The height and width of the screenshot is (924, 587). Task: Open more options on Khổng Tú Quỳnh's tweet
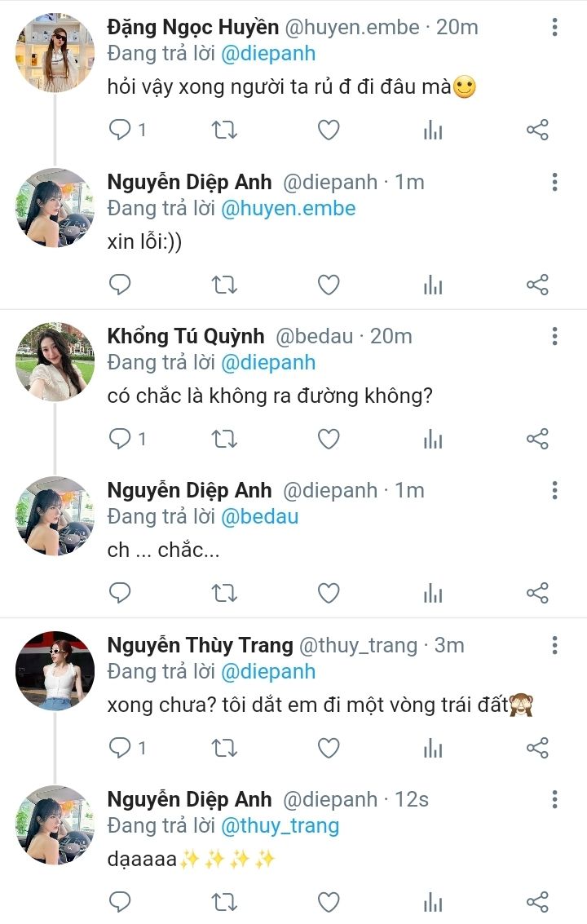click(x=554, y=336)
